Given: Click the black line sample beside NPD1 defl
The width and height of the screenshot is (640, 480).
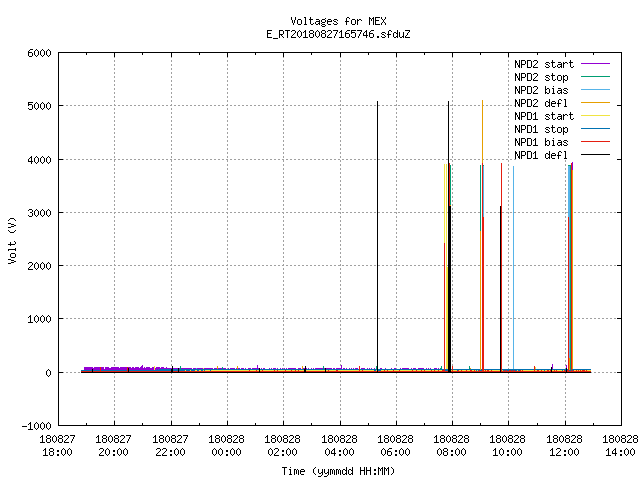Looking at the screenshot, I should point(596,155).
